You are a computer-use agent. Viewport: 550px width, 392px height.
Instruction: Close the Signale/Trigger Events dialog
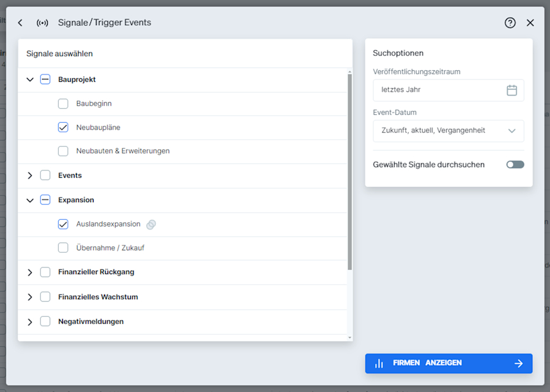tap(530, 23)
